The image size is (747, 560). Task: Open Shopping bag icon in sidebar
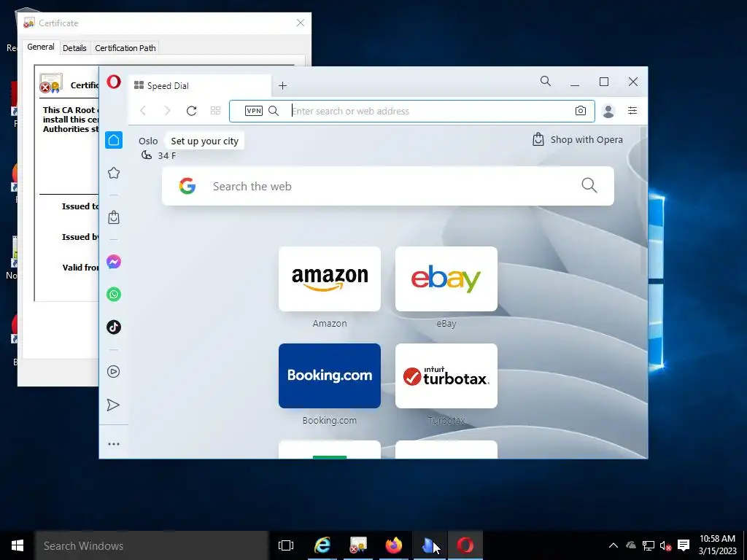coord(114,217)
